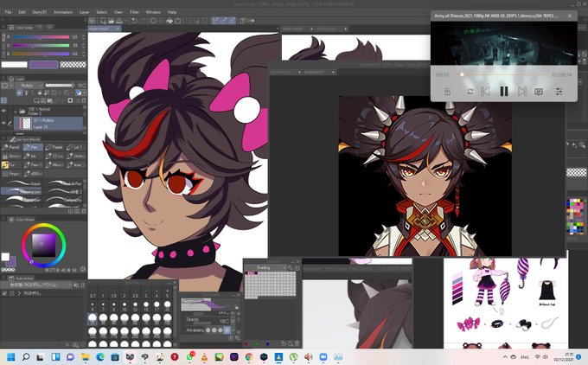588x365 pixels.
Task: Skip to next track in media player
Action: [522, 91]
